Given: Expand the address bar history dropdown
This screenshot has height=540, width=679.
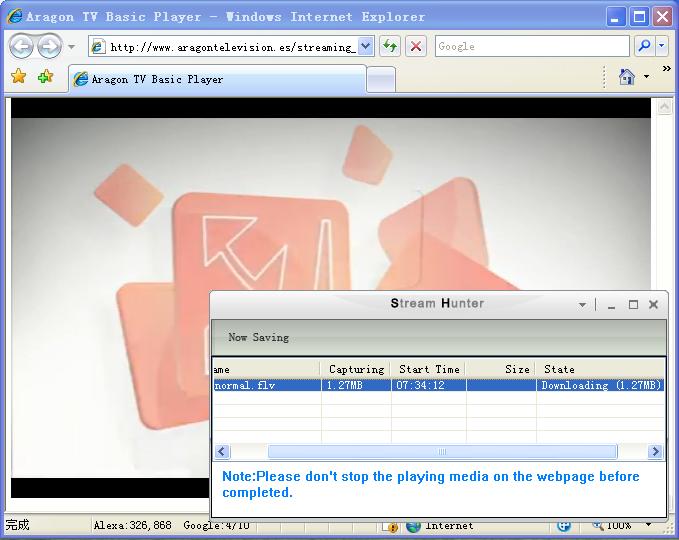Looking at the screenshot, I should (x=366, y=46).
